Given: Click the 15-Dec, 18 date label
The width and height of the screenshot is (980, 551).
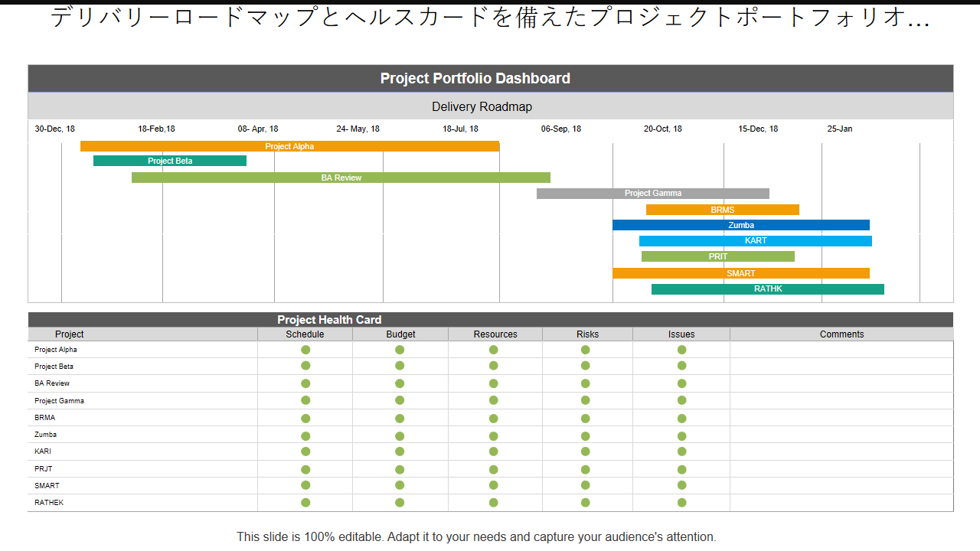Looking at the screenshot, I should pyautogui.click(x=758, y=129).
